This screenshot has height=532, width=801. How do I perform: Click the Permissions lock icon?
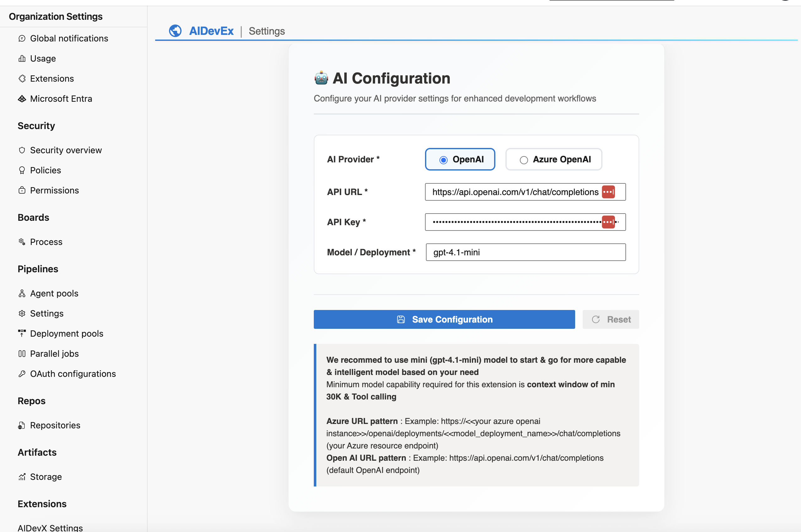coord(22,190)
